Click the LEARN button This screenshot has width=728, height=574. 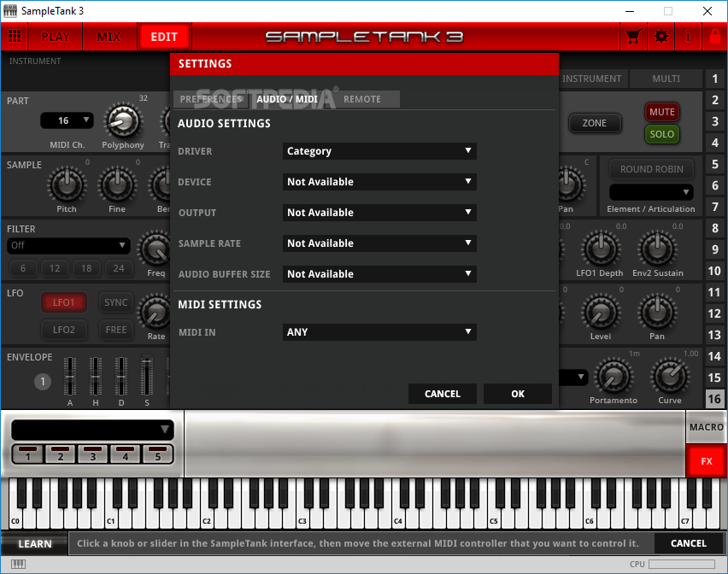coord(35,544)
